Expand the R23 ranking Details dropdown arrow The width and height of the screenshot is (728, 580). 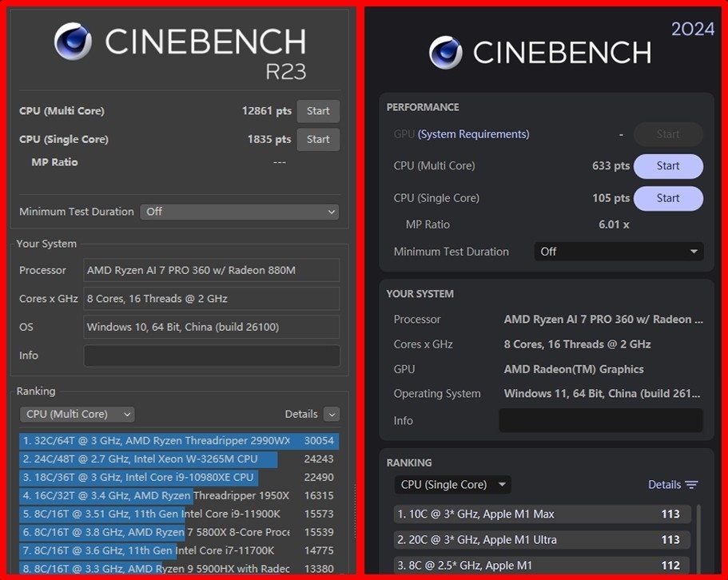coord(332,414)
